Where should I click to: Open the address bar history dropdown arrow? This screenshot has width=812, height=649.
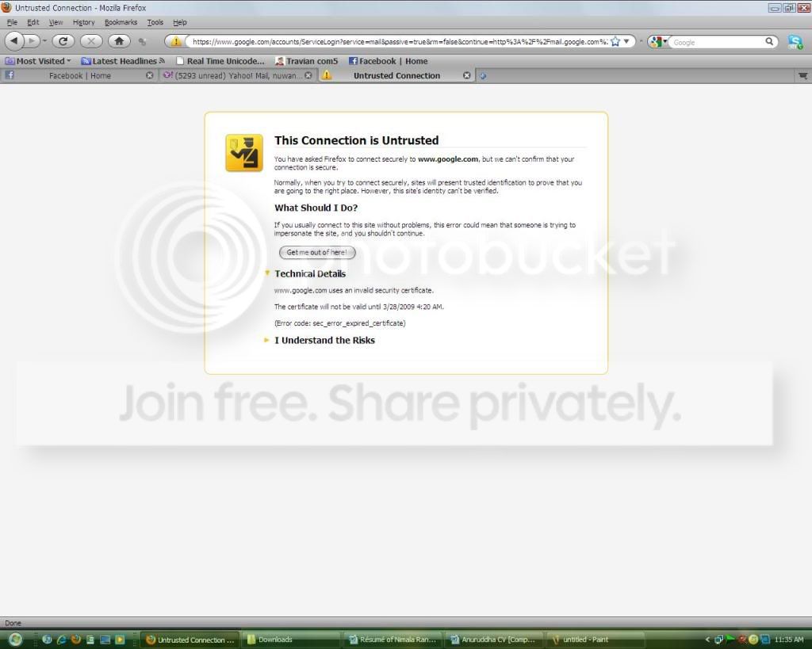[626, 41]
